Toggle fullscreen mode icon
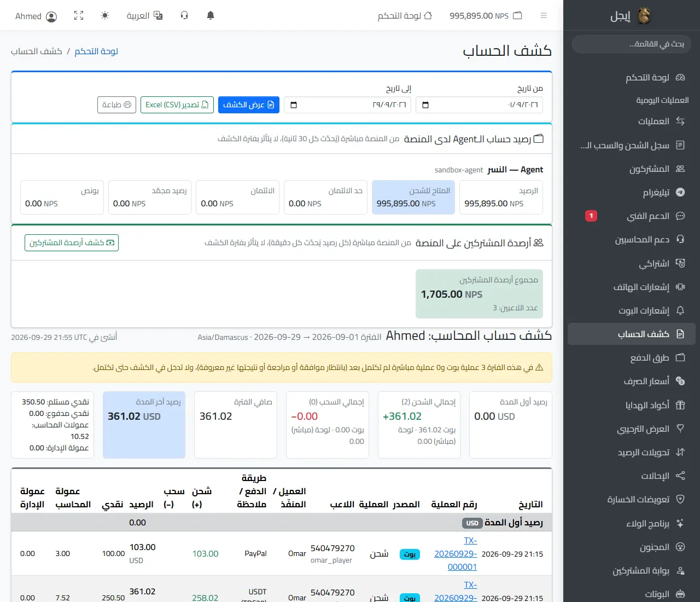700x602 pixels. tap(79, 16)
